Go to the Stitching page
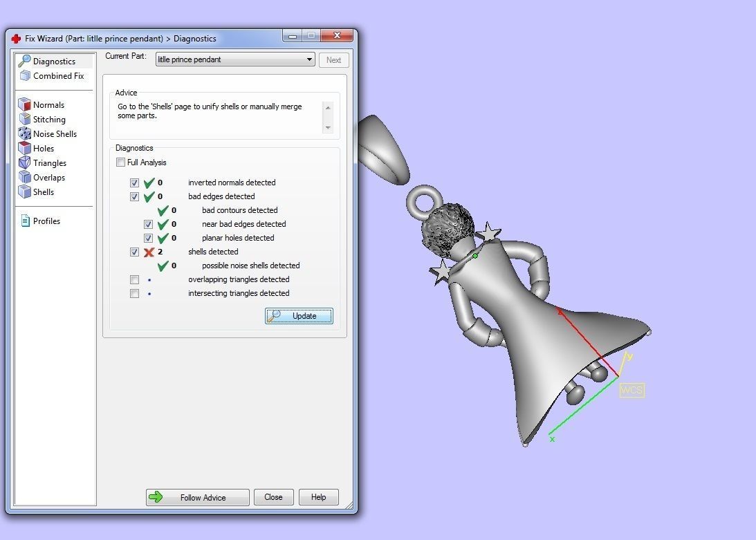Image resolution: width=756 pixels, height=540 pixels. tap(48, 119)
